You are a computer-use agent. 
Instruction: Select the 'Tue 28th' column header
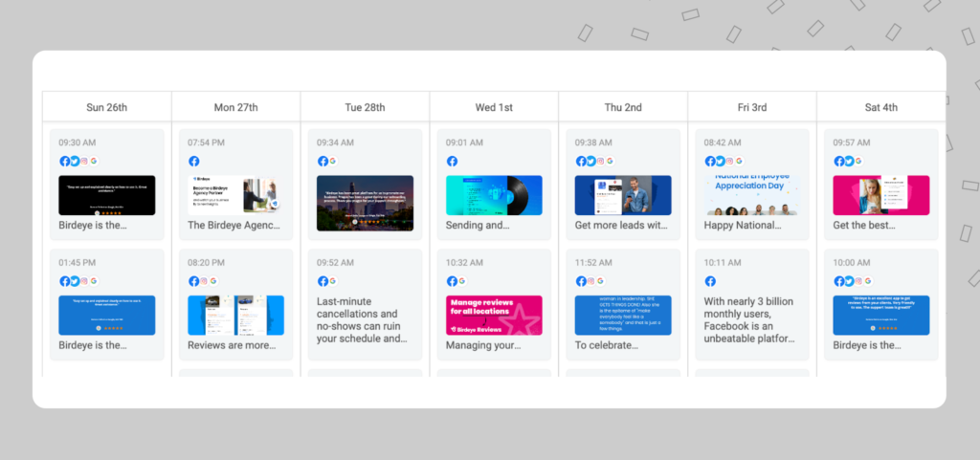365,107
